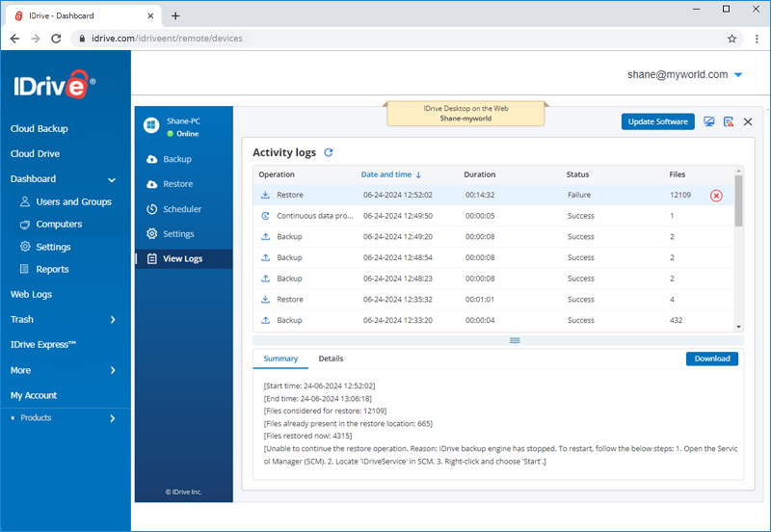Screen dimensions: 771x532
Task: Expand the Products submenu arrow
Action: [x=113, y=418]
